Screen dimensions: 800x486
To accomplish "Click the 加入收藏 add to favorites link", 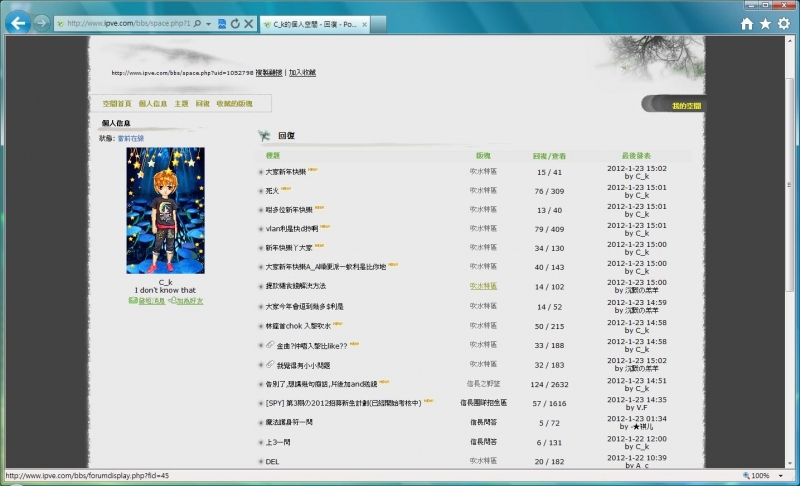I will pos(302,72).
